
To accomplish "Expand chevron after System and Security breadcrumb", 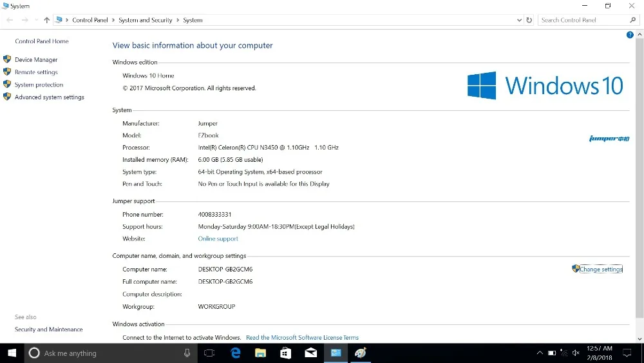I will click(x=178, y=20).
